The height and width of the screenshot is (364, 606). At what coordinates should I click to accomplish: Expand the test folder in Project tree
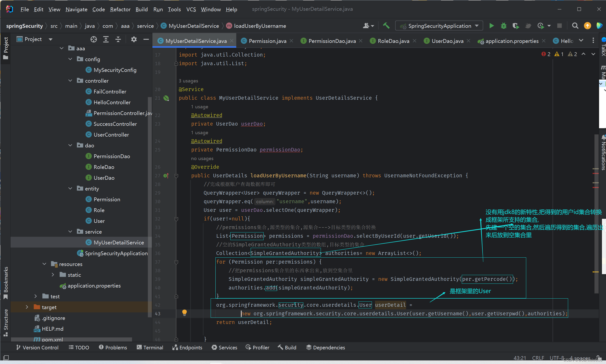(x=35, y=296)
